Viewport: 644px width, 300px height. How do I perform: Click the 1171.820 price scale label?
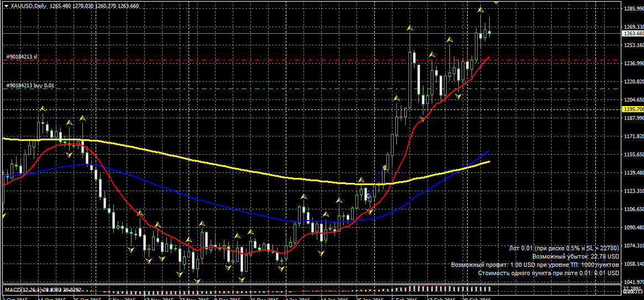pyautogui.click(x=633, y=136)
